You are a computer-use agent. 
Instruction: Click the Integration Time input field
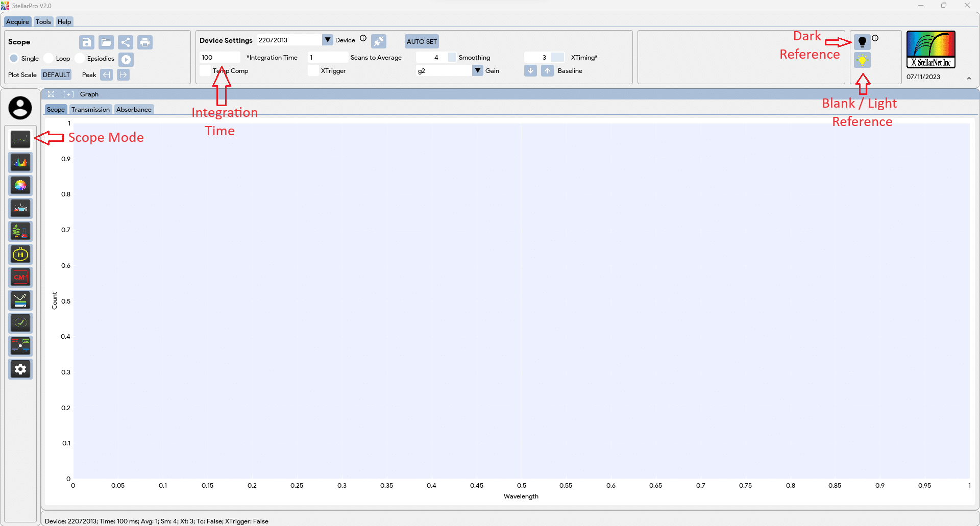coord(219,58)
